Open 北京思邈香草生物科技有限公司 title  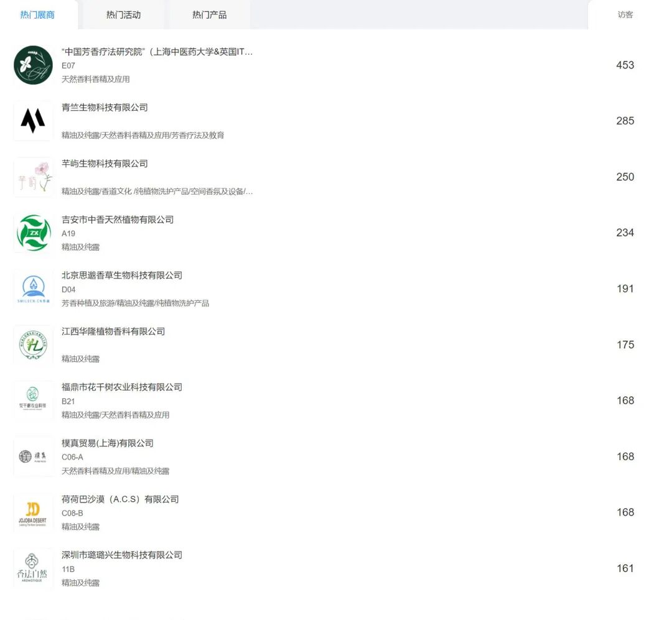click(122, 275)
